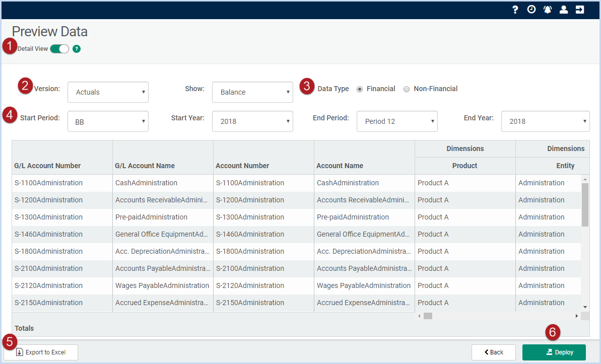Open the notifications bell icon

(547, 10)
